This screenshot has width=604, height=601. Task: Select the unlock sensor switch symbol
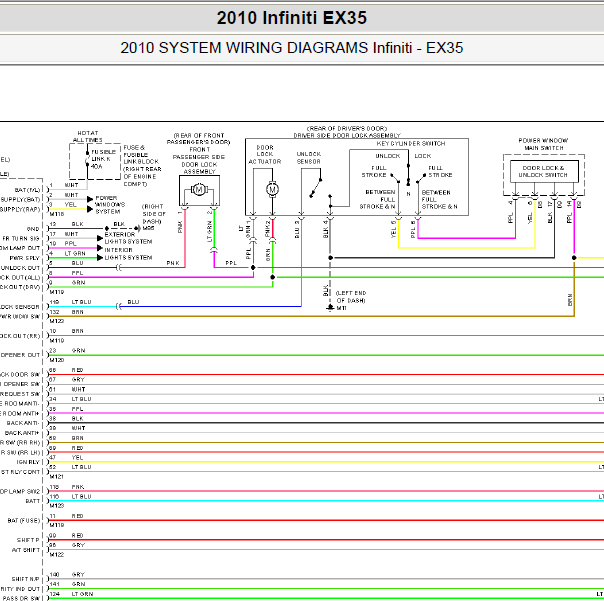pos(316,188)
